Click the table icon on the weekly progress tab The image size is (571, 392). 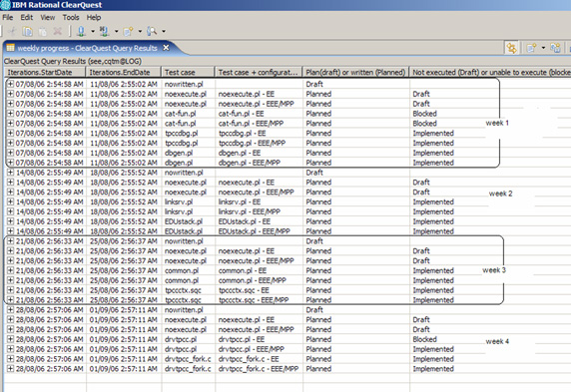(10, 48)
